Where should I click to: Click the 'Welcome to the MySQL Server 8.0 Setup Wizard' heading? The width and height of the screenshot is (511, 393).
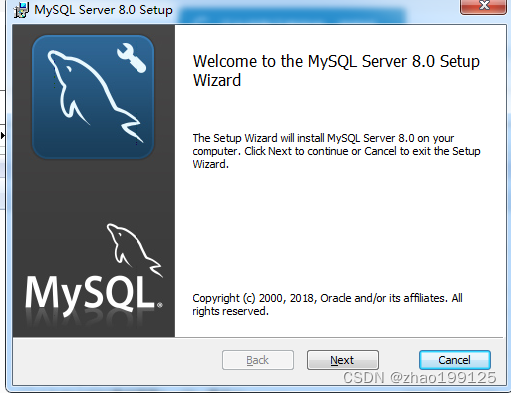(336, 71)
